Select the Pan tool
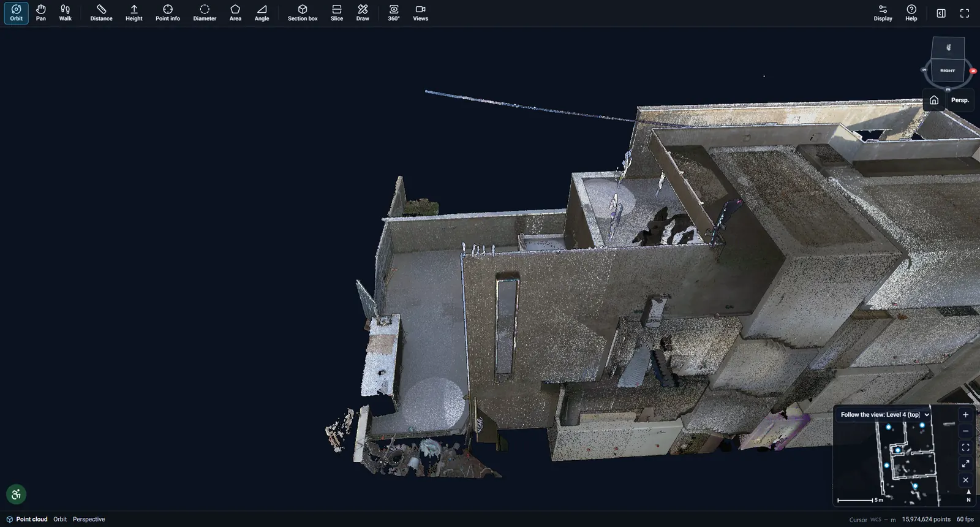This screenshot has height=527, width=980. pos(40,13)
